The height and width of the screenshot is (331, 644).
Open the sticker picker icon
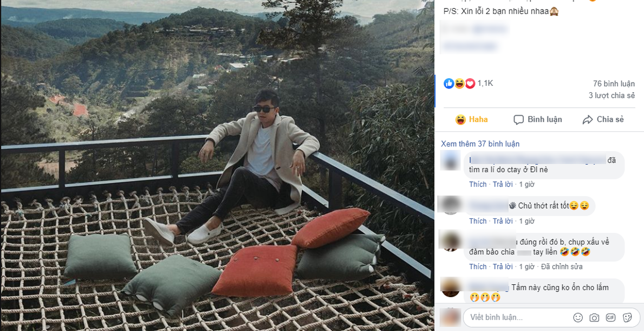coord(627,318)
